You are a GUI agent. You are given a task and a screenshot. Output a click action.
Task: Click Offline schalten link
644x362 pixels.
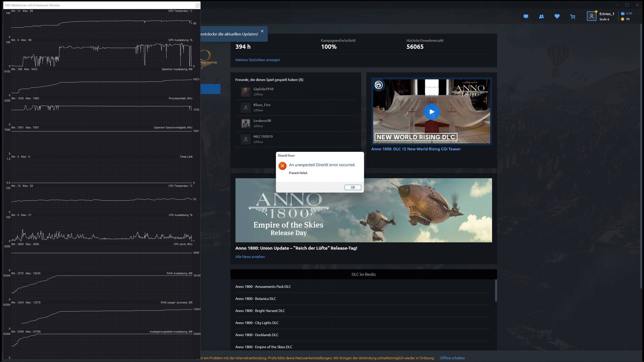tap(452, 358)
